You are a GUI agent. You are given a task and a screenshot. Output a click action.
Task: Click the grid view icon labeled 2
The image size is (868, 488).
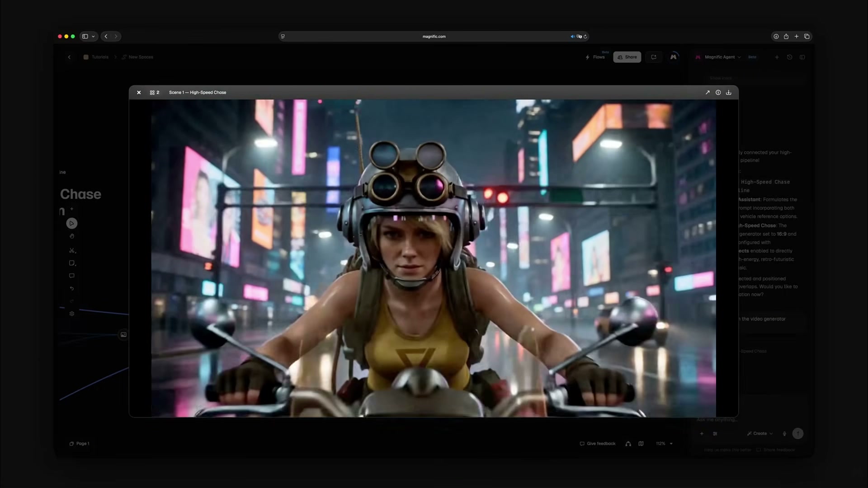coord(155,92)
